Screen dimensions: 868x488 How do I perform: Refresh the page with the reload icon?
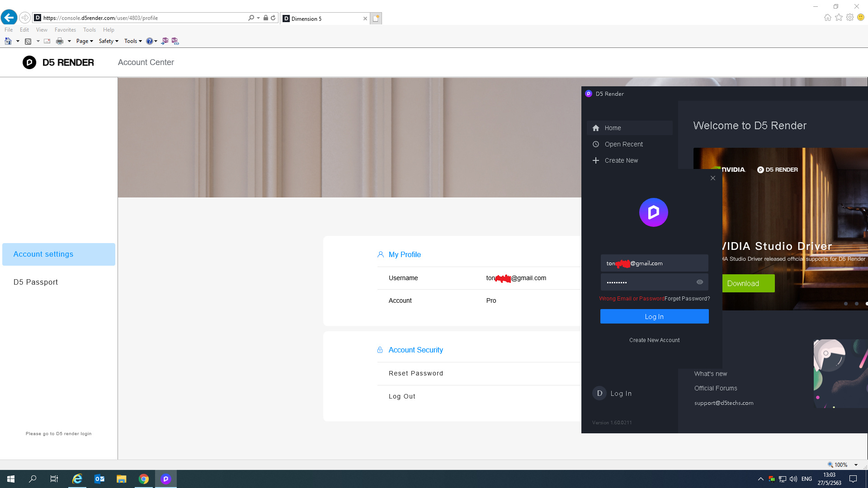click(273, 18)
